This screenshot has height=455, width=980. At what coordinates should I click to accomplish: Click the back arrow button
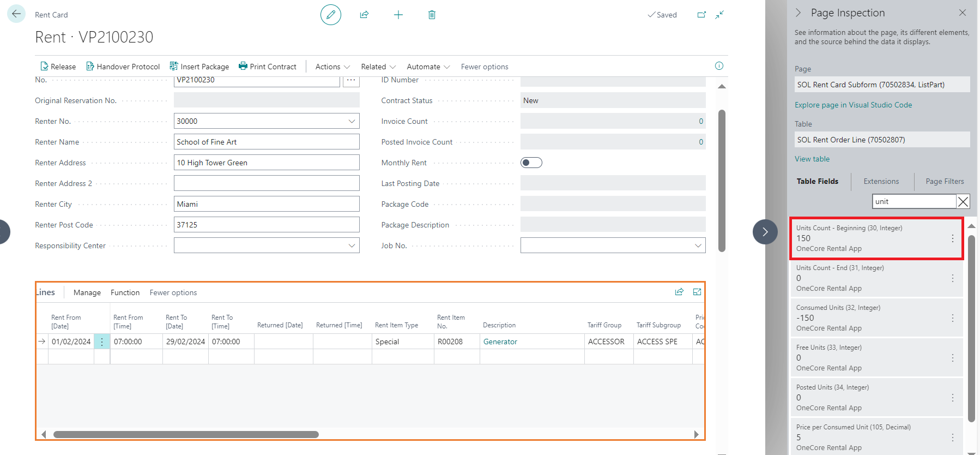click(x=16, y=14)
